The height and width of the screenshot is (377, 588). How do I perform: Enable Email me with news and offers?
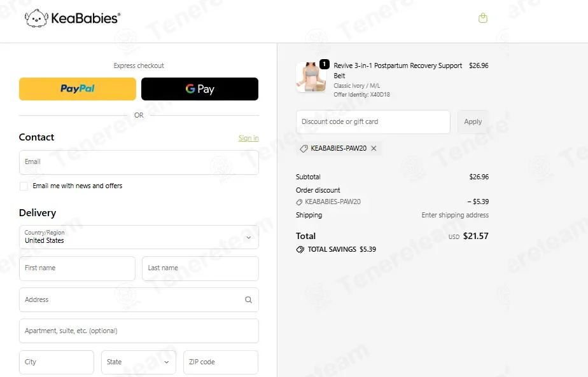click(24, 186)
